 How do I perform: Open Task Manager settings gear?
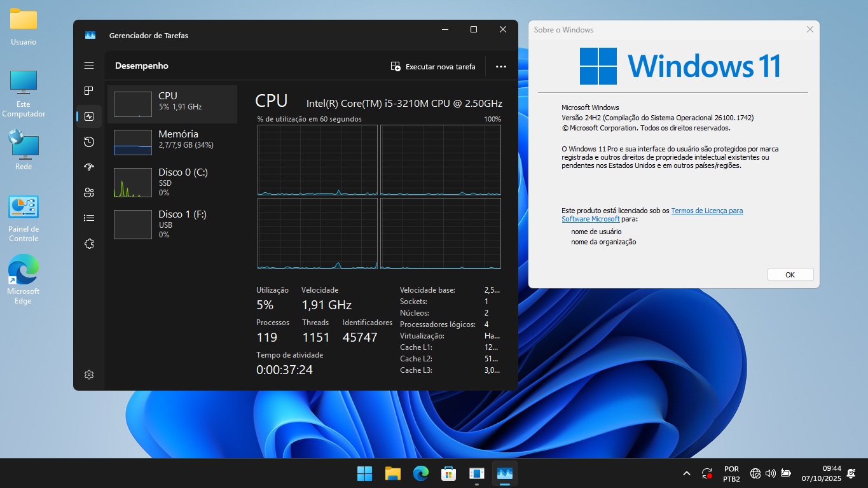[x=89, y=375]
